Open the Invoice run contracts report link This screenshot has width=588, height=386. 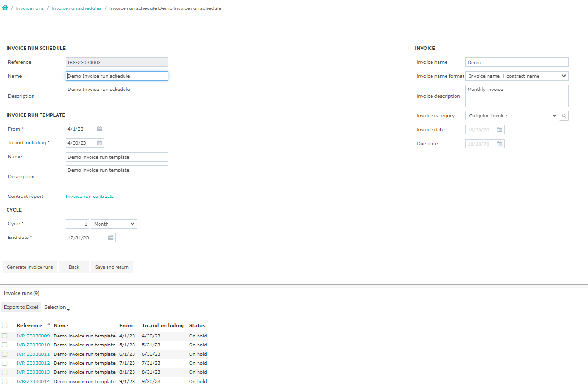[x=90, y=197]
